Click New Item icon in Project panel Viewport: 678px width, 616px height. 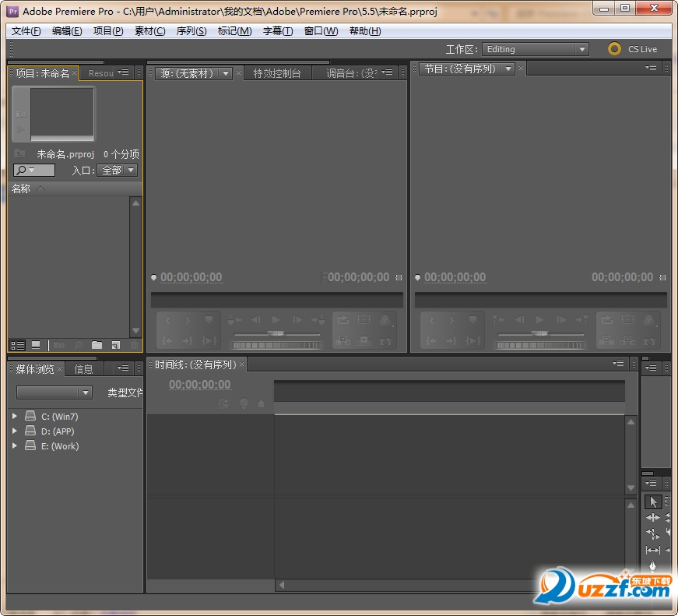tap(116, 345)
